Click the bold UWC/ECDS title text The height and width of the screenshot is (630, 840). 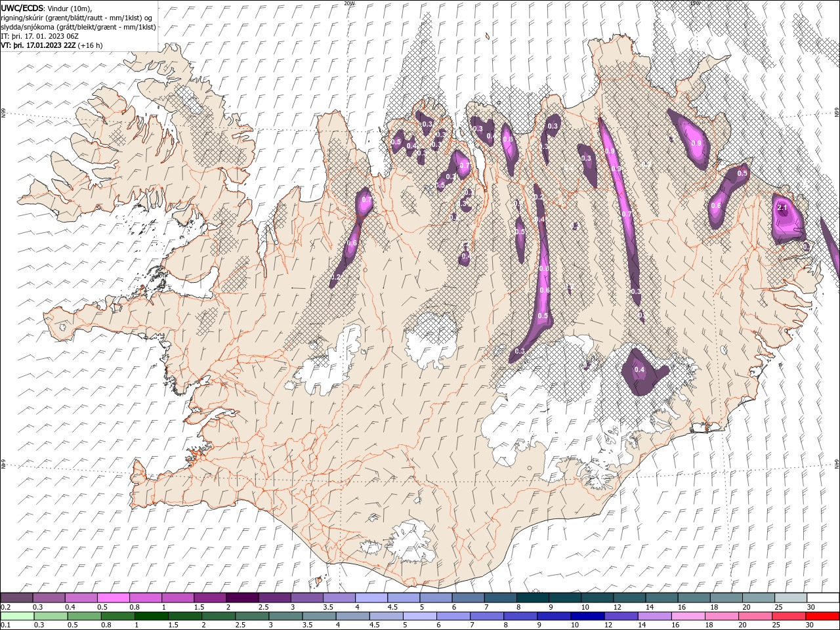coord(22,8)
